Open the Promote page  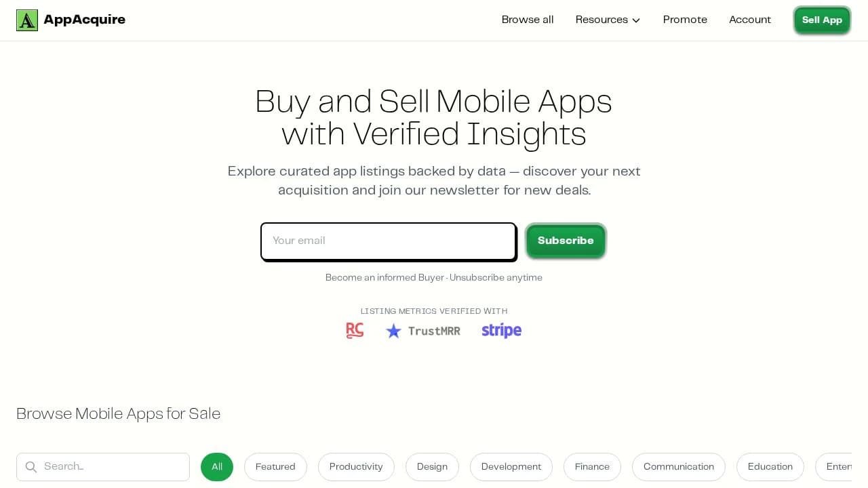click(685, 20)
